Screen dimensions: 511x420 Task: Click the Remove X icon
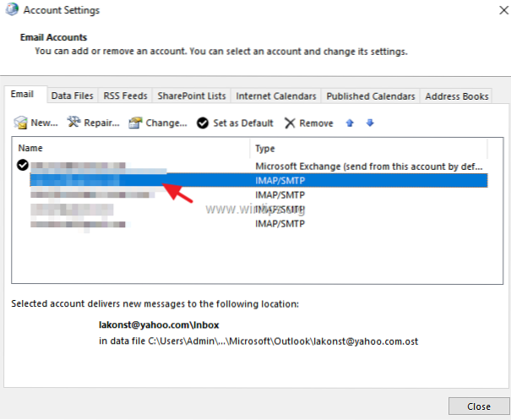pyautogui.click(x=290, y=123)
